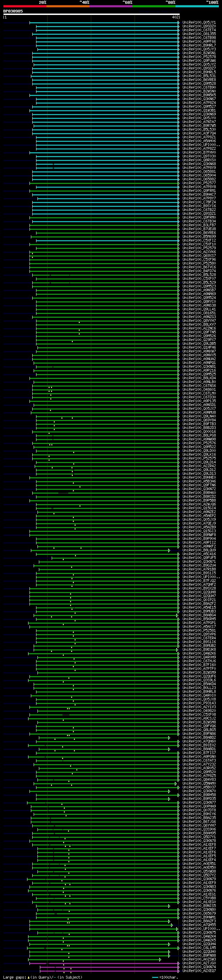Open hit UniRef100_Q9SDZ0

[x=199, y=26]
